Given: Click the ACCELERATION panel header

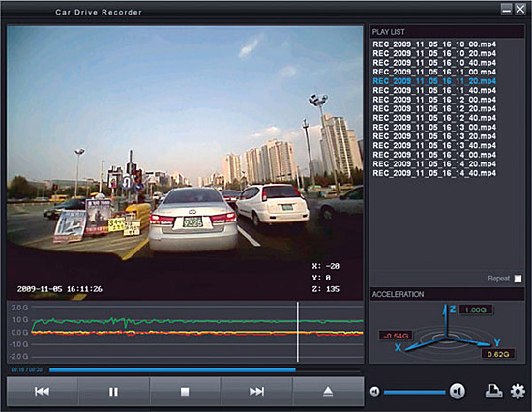Looking at the screenshot, I should 447,294.
